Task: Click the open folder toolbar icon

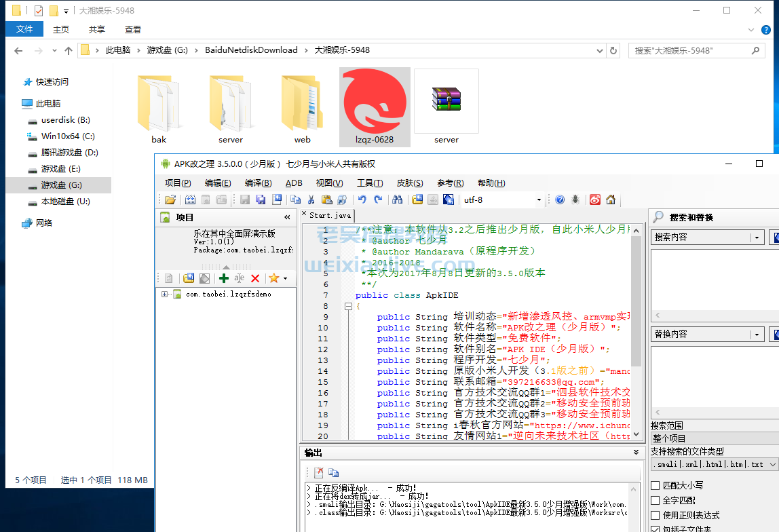Action: 170,200
